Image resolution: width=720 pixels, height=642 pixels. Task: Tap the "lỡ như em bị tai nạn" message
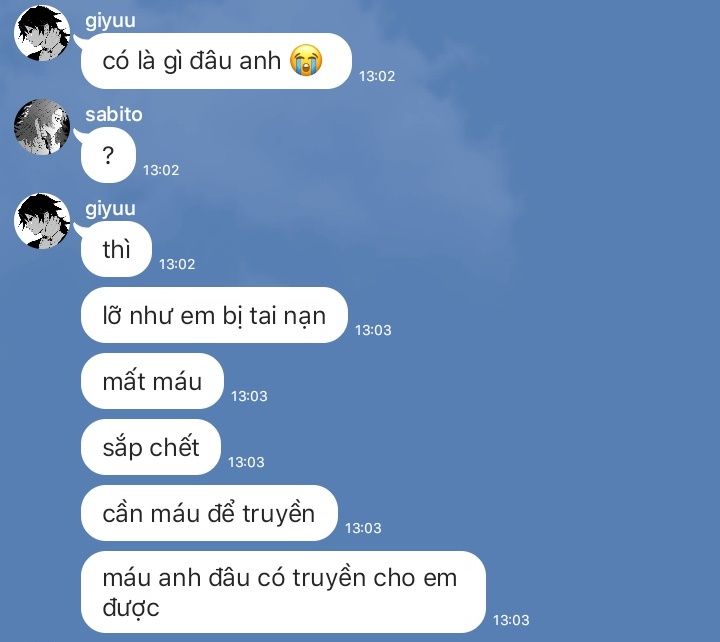click(x=214, y=315)
